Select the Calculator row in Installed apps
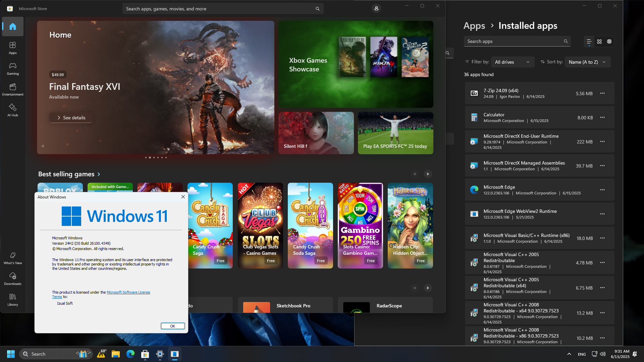This screenshot has width=644, height=362. point(539,117)
